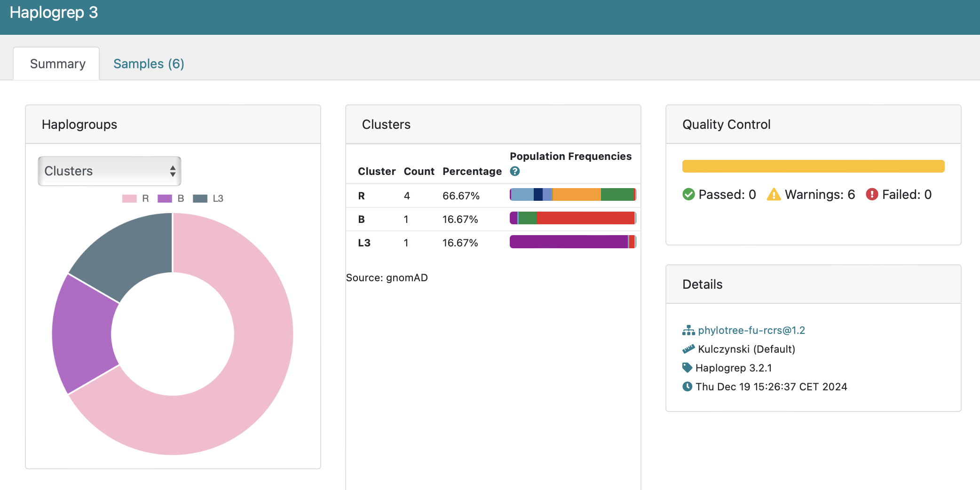Click the phylotree hierarchy icon
Screen dimensions: 980x490
point(688,331)
